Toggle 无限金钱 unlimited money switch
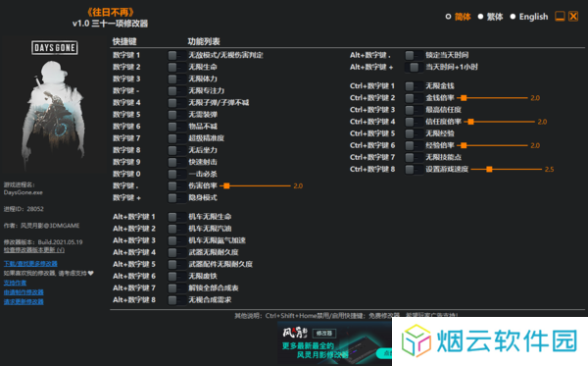588x366 pixels. 414,86
